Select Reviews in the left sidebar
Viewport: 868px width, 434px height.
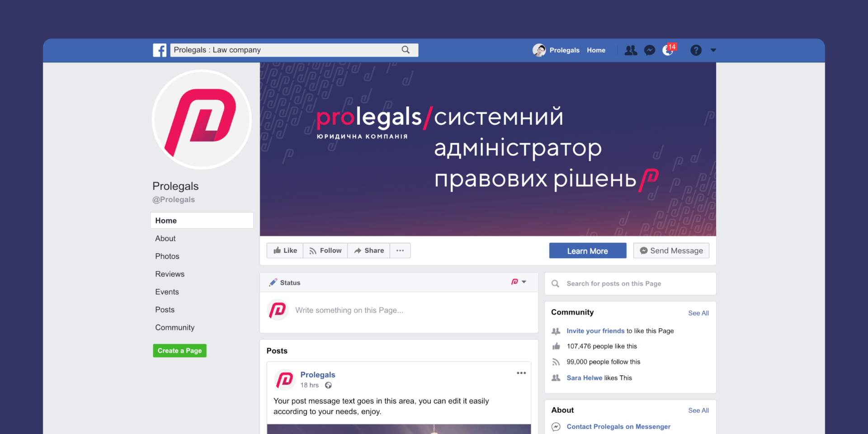(170, 274)
